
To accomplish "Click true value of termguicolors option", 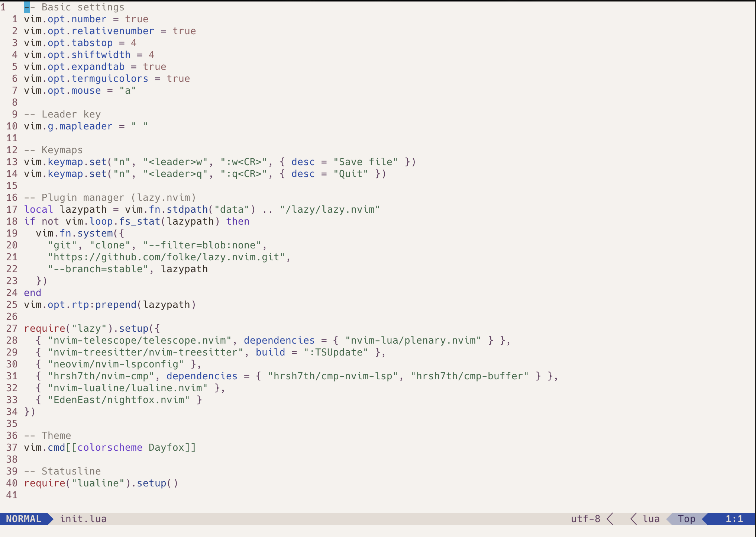I will coord(178,78).
